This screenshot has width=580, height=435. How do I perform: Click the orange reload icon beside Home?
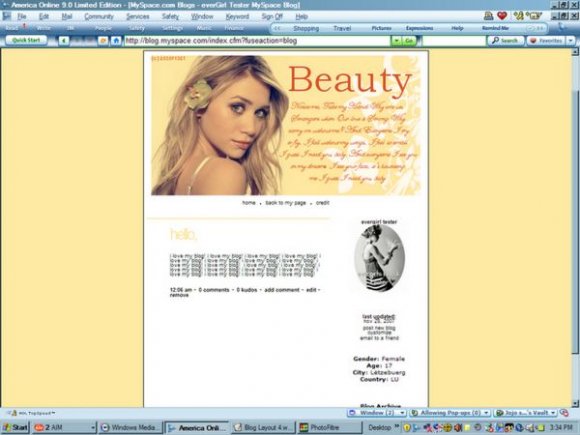coord(103,41)
